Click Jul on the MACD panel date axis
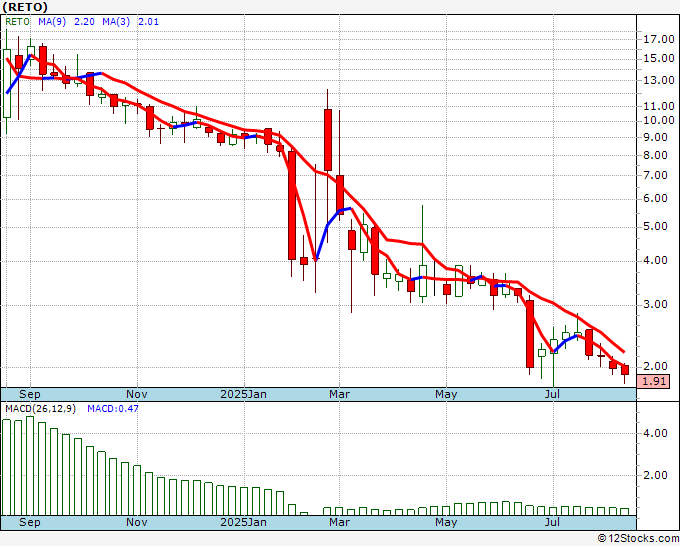680x546 pixels. tap(553, 522)
